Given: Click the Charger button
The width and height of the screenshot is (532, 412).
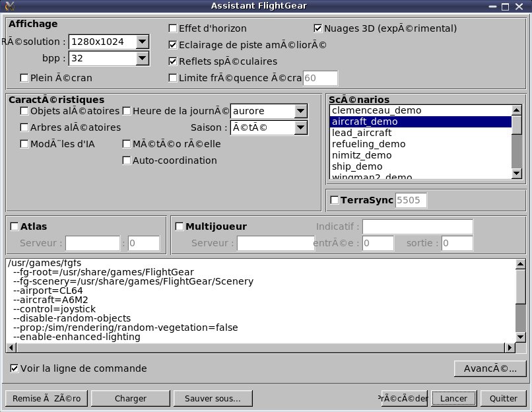Looking at the screenshot, I should (x=131, y=398).
